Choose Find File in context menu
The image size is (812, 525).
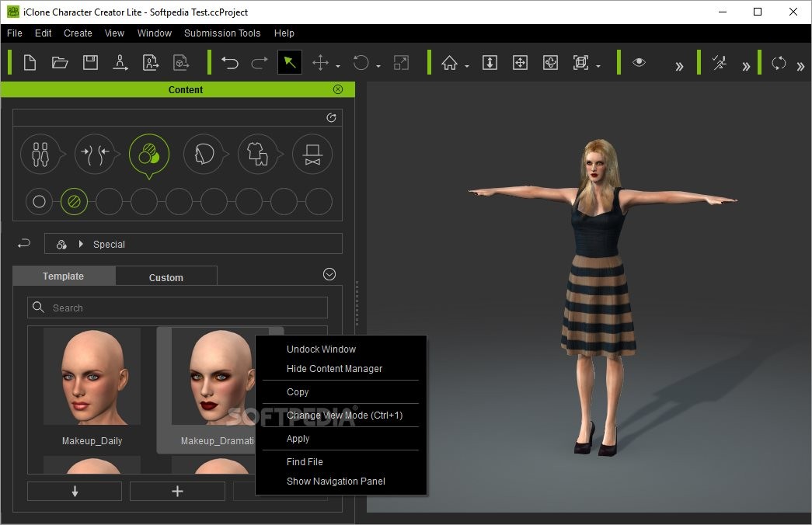click(305, 462)
